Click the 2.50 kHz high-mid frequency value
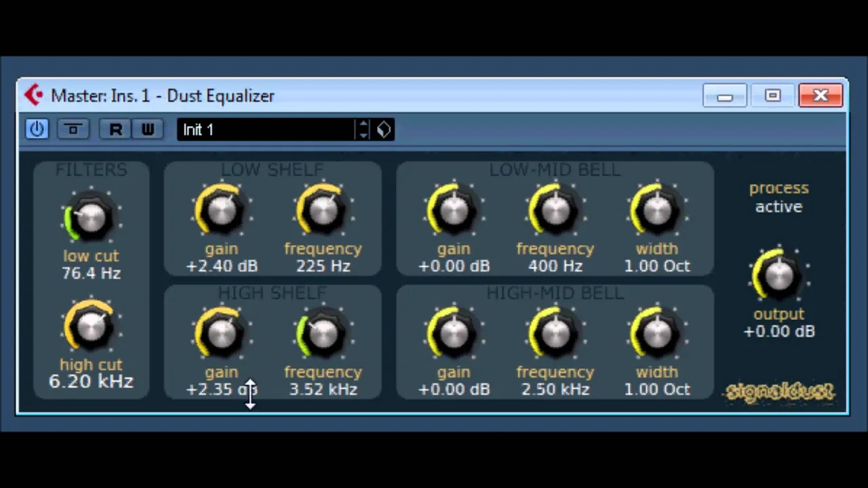 [x=555, y=390]
